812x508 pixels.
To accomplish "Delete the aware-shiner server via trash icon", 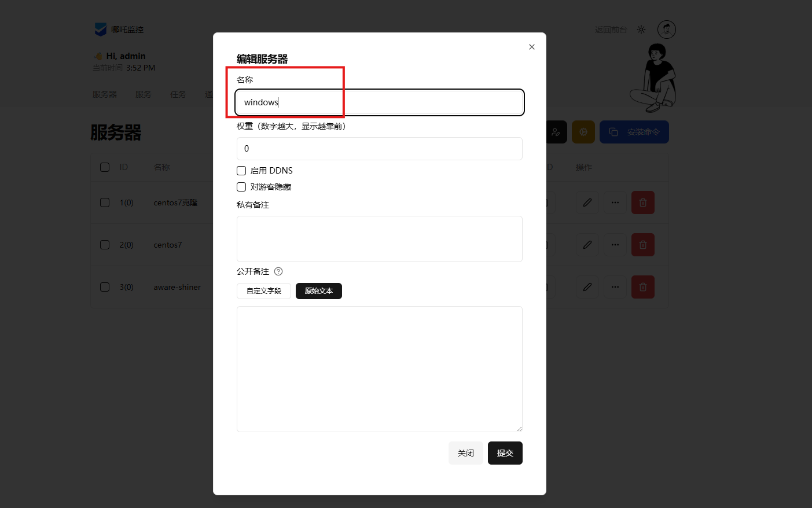I will coord(643,287).
